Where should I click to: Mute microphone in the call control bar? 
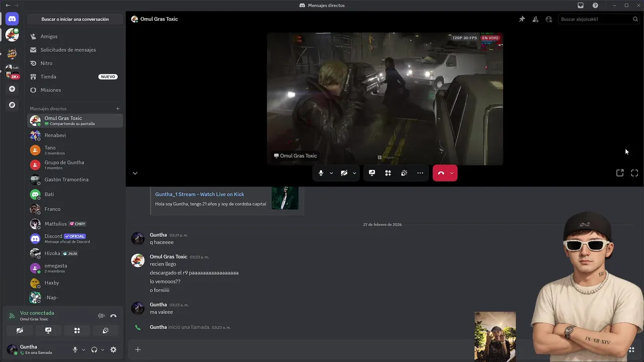tap(321, 173)
